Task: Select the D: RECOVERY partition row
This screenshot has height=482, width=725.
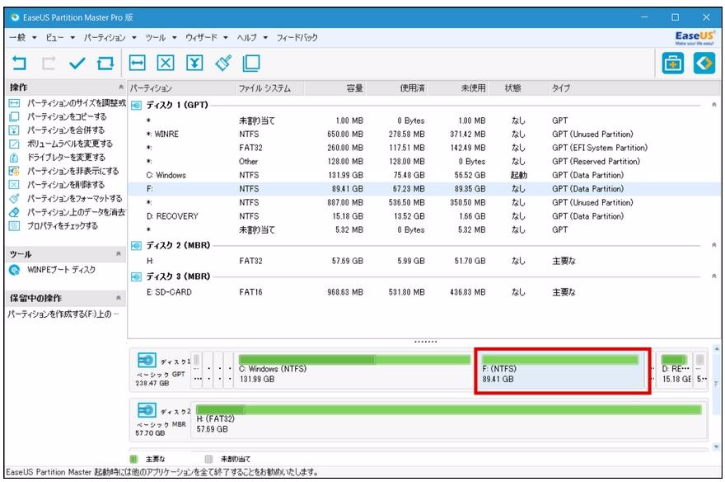Action: tap(424, 216)
